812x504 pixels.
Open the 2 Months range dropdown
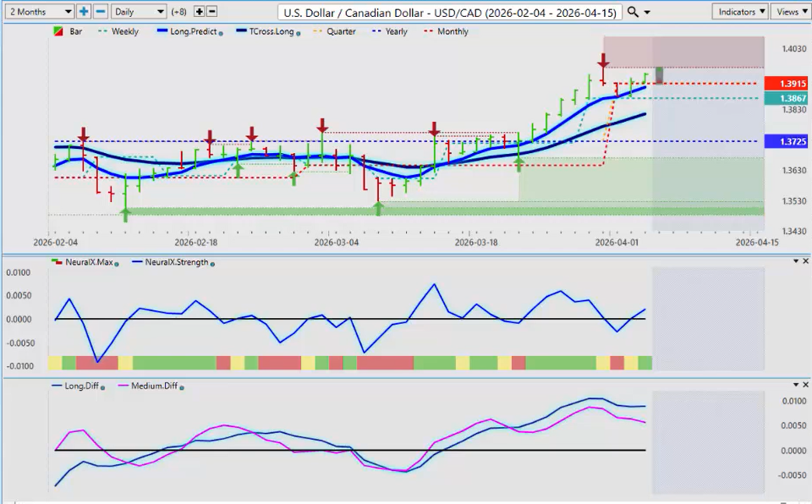pos(39,12)
